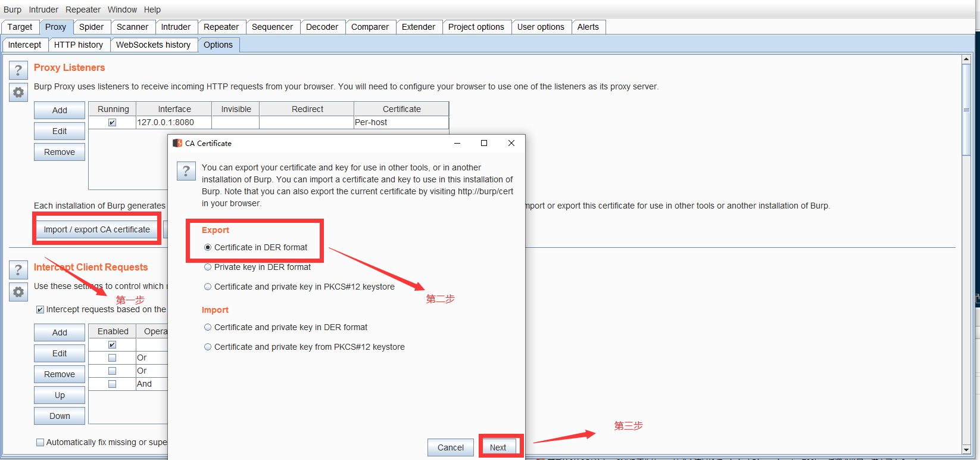Open the Window menu
The image size is (980, 460).
(x=122, y=10)
